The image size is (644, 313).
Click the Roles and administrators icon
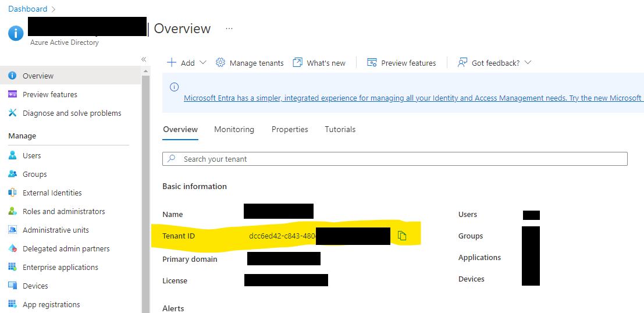[x=12, y=211]
